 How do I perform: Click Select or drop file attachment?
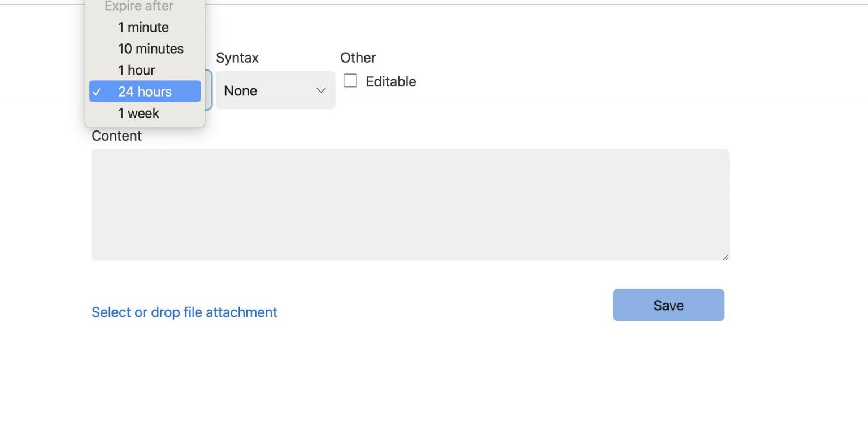184,312
